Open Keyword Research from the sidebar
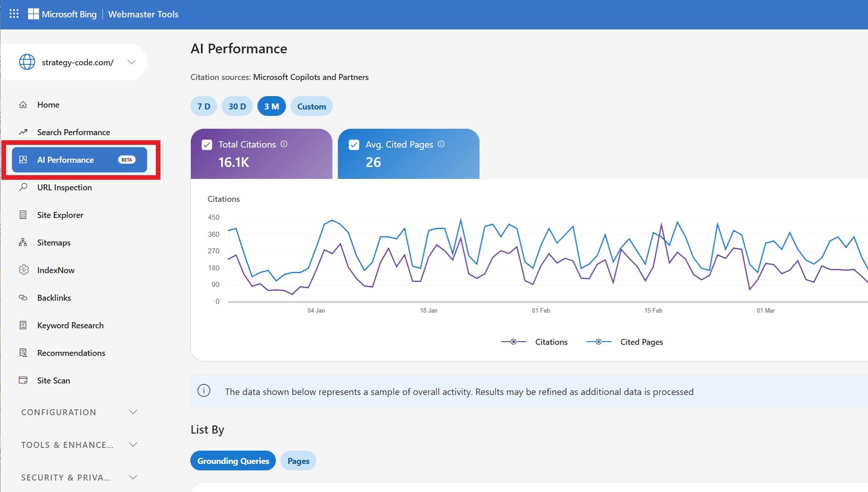Image resolution: width=868 pixels, height=492 pixels. coord(70,325)
